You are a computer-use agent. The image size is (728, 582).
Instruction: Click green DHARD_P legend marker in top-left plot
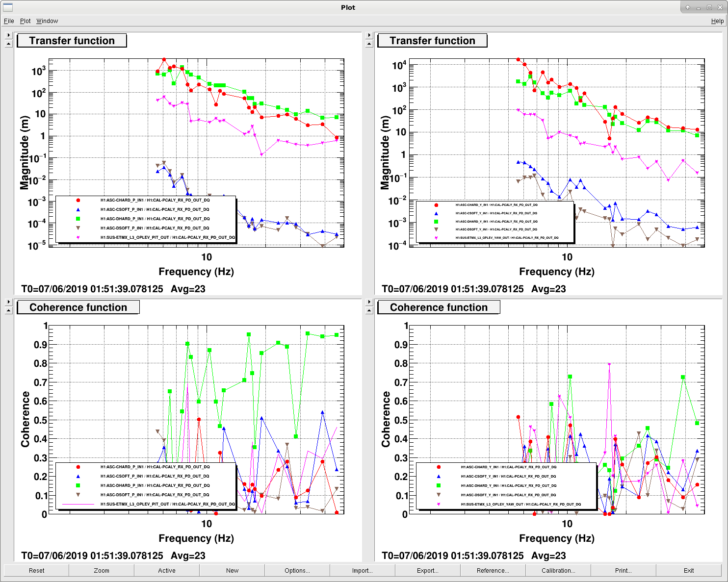click(x=78, y=219)
